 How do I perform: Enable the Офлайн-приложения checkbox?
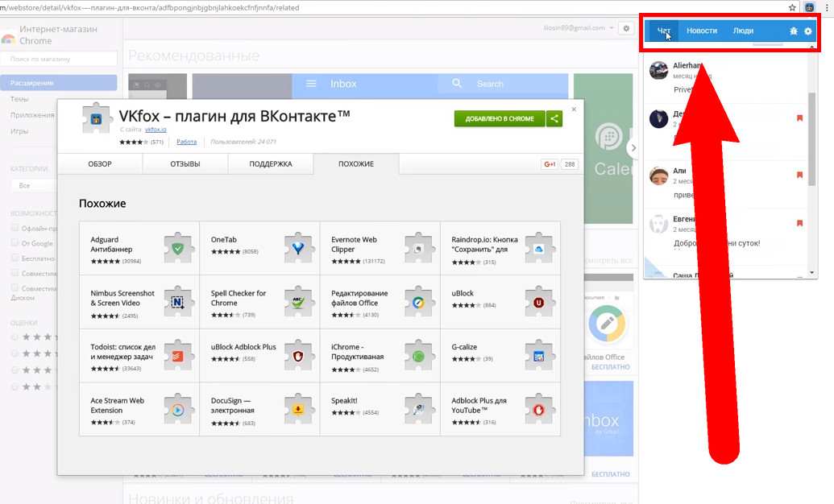(15, 228)
